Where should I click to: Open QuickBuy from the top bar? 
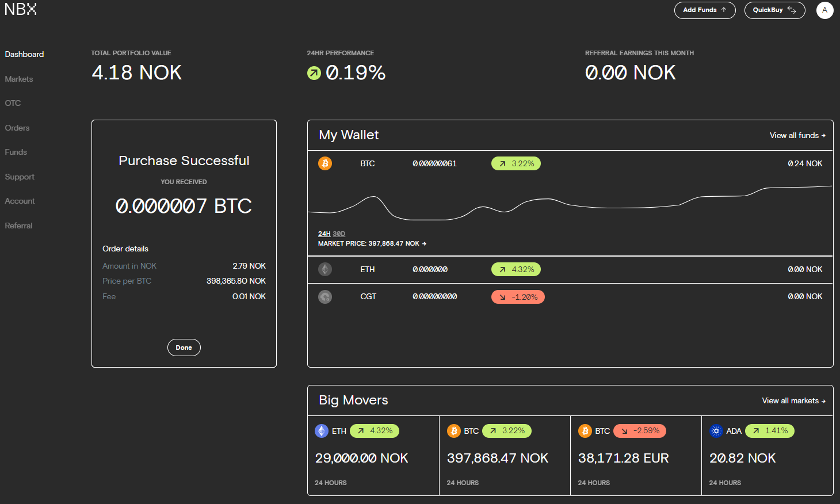pyautogui.click(x=774, y=10)
